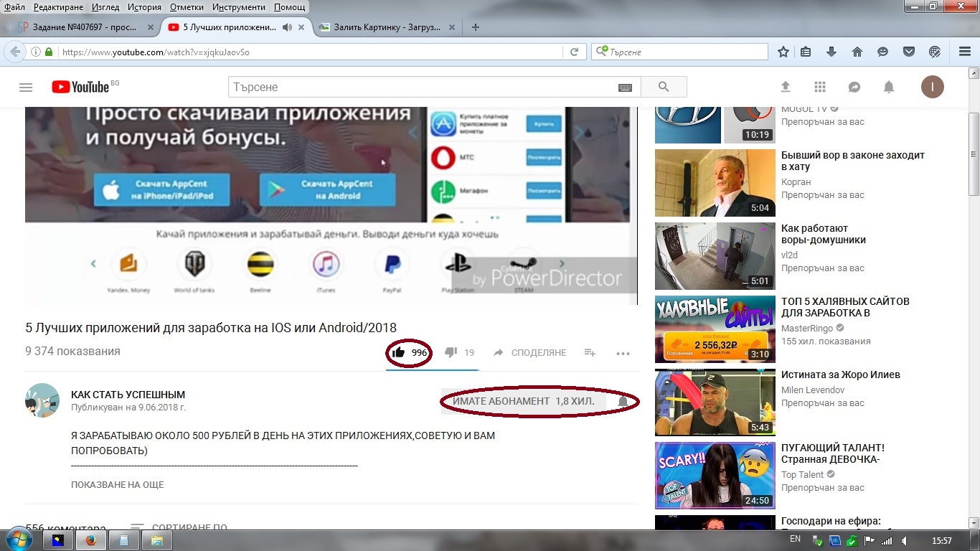Click the taskbar clock showing 15:57
980x551 pixels.
[x=941, y=541]
